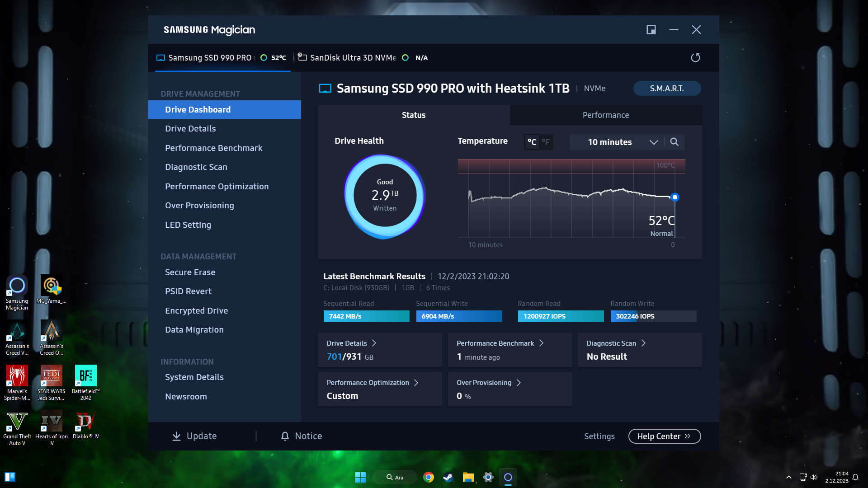Click the temperature graph magnifier icon
Screen dimensions: 868x488
(x=674, y=142)
